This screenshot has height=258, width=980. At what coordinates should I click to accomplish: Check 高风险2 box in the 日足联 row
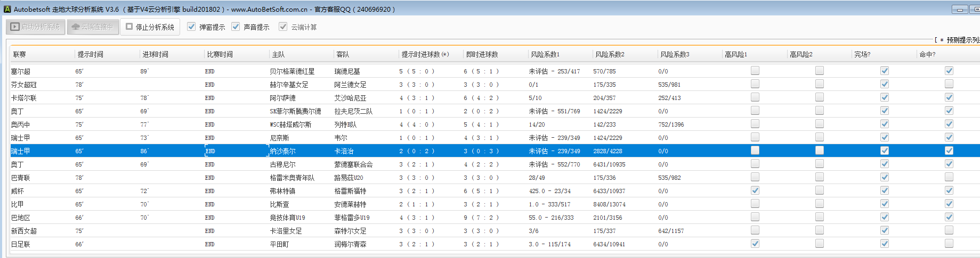(x=820, y=244)
